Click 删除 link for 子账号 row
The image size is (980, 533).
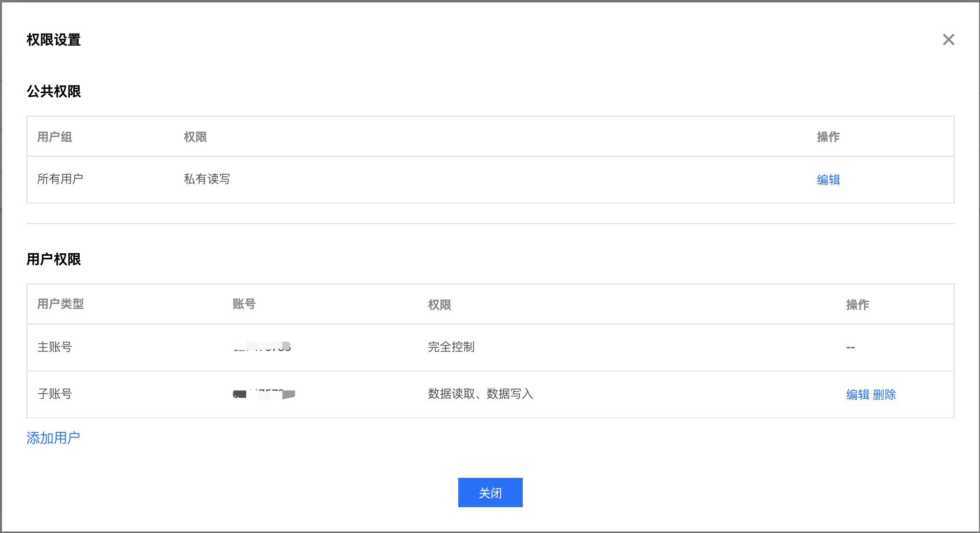tap(884, 394)
